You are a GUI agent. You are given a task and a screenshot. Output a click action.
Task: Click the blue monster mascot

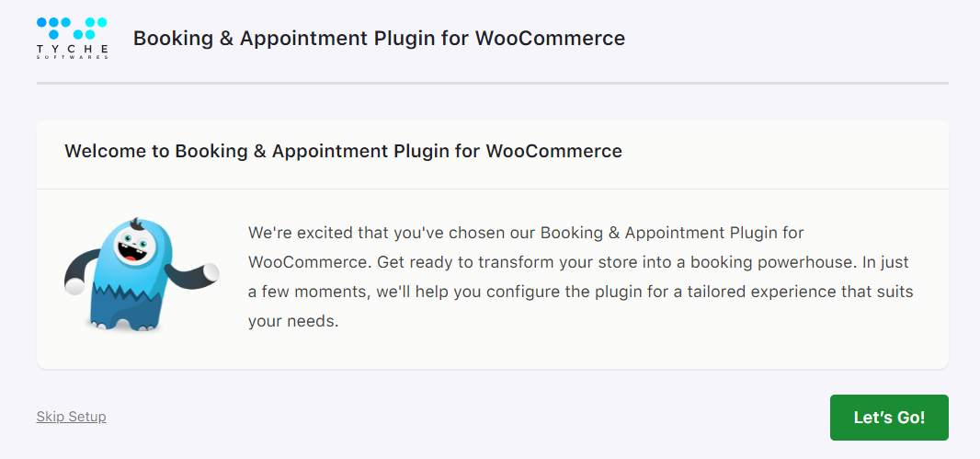pos(138,276)
